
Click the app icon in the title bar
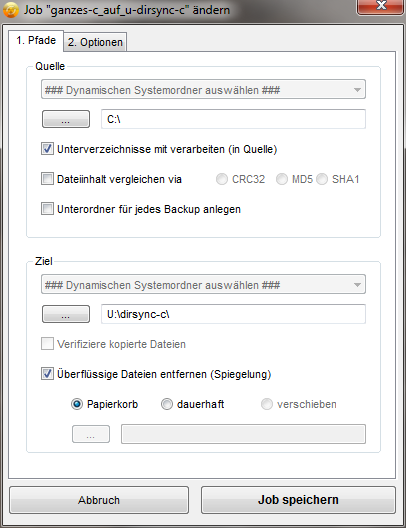coord(10,9)
